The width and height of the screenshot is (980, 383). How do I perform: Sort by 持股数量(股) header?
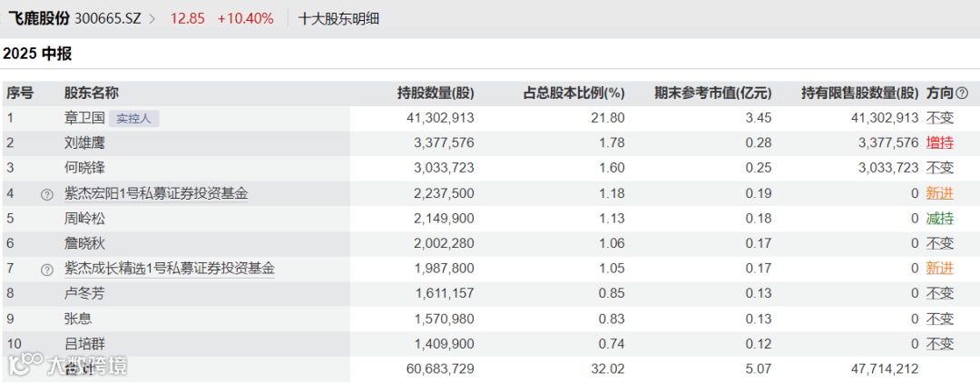(x=436, y=93)
